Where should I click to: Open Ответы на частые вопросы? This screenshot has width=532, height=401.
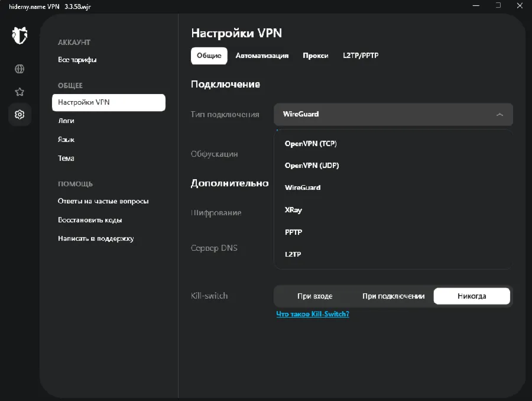coord(103,201)
